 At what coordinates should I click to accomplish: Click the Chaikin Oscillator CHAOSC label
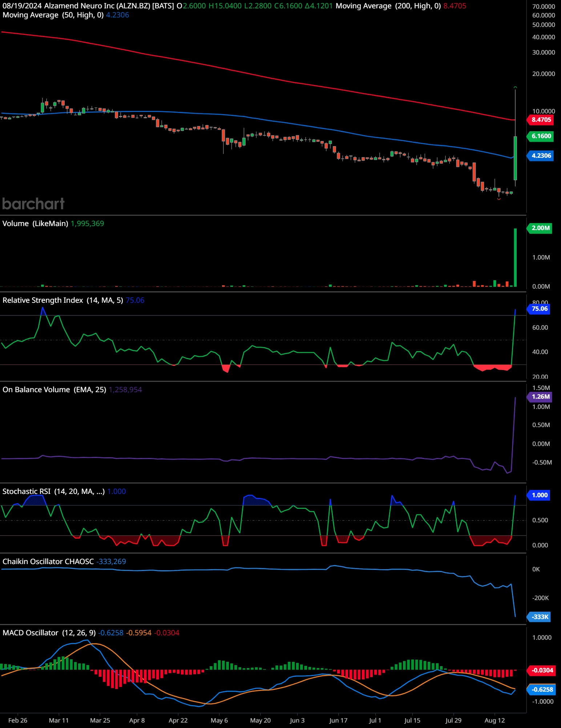tap(48, 562)
